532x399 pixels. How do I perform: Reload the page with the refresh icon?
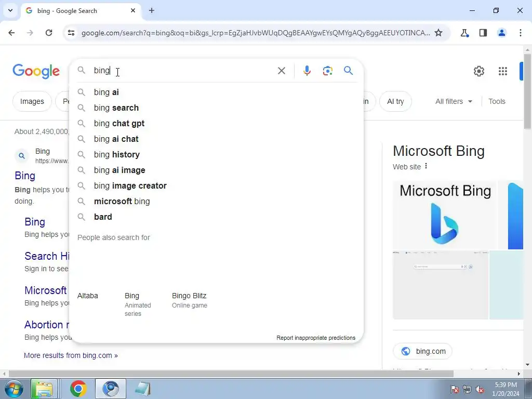[49, 33]
